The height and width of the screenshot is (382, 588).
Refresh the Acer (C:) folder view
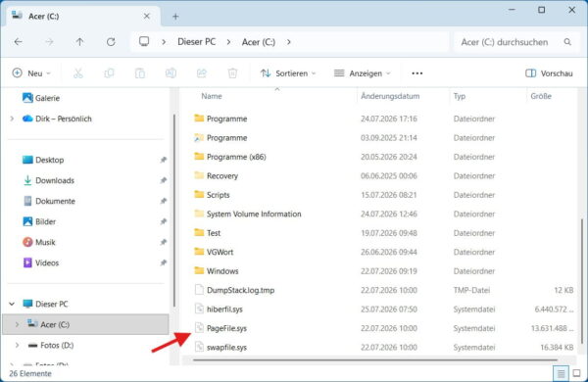pos(111,42)
